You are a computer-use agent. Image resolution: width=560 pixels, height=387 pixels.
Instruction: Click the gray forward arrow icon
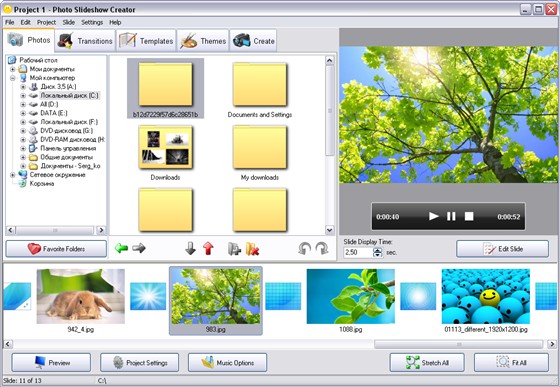pyautogui.click(x=139, y=248)
